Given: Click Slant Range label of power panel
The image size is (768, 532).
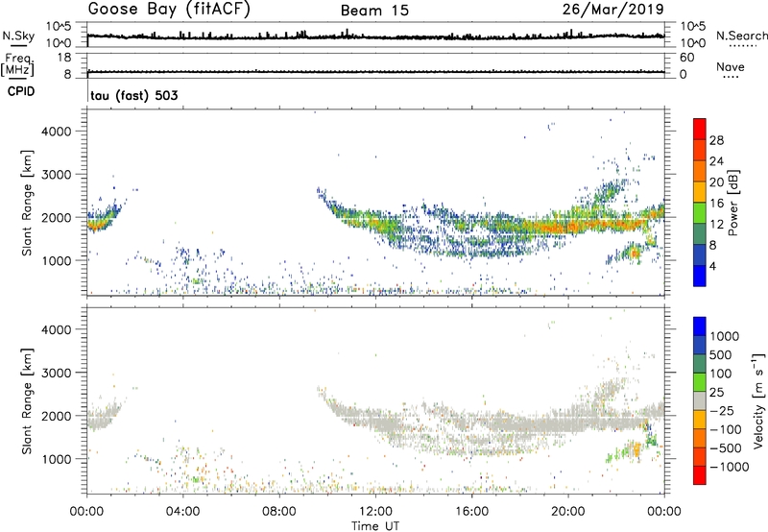Looking at the screenshot, I should pyautogui.click(x=26, y=203).
